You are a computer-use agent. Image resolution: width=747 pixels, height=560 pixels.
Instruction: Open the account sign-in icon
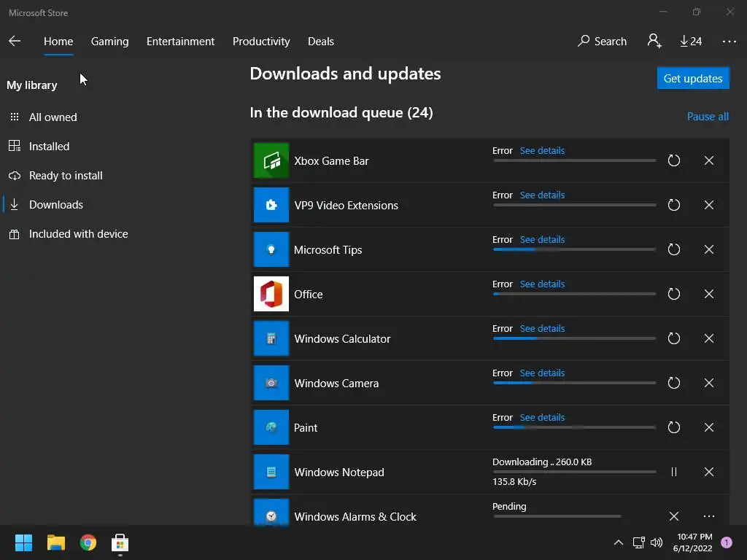tap(654, 41)
